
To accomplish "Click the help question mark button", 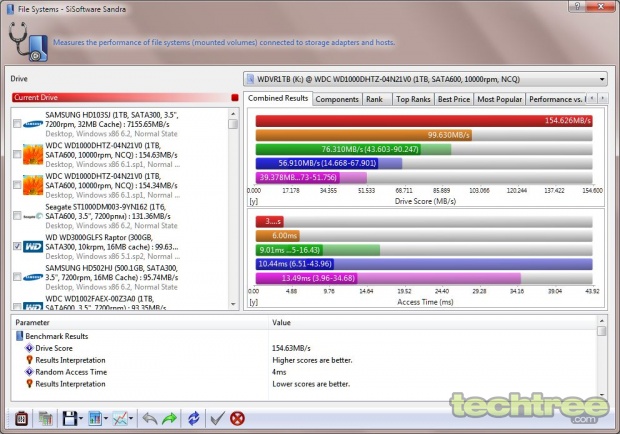I will pos(577,6).
